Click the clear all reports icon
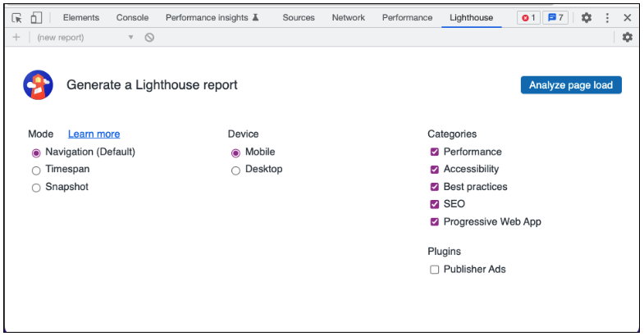 (x=149, y=38)
